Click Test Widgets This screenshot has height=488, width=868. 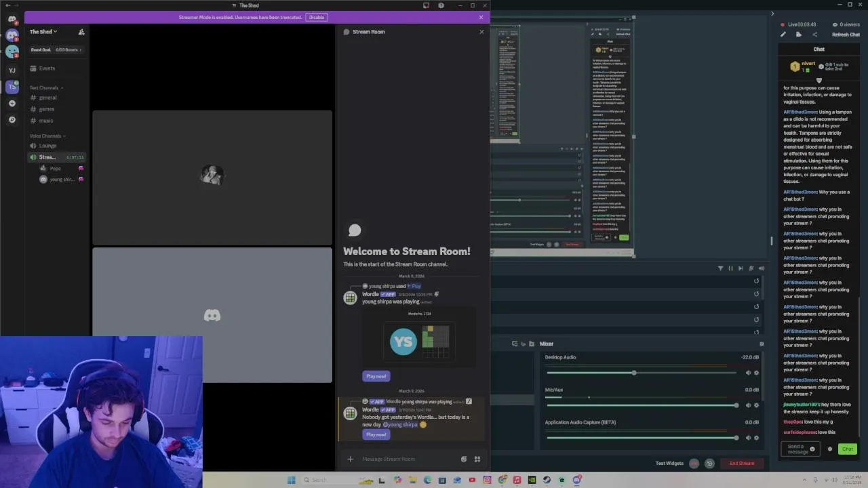point(669,464)
